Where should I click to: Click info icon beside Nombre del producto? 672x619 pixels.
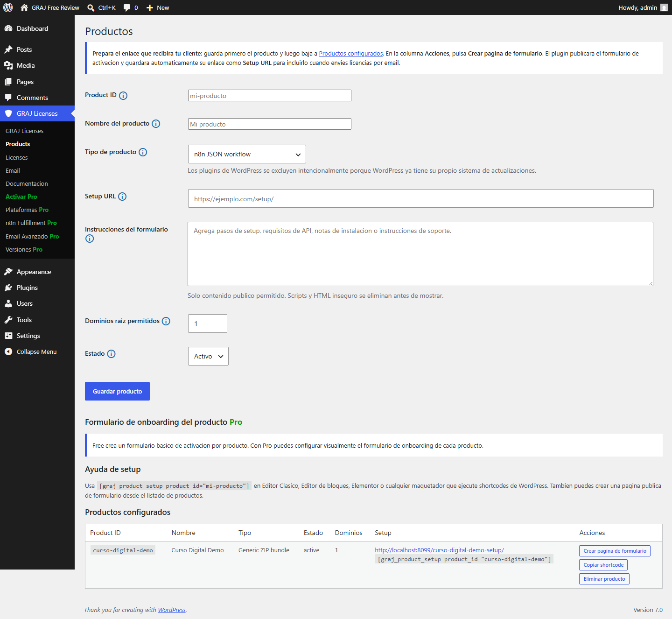(156, 124)
